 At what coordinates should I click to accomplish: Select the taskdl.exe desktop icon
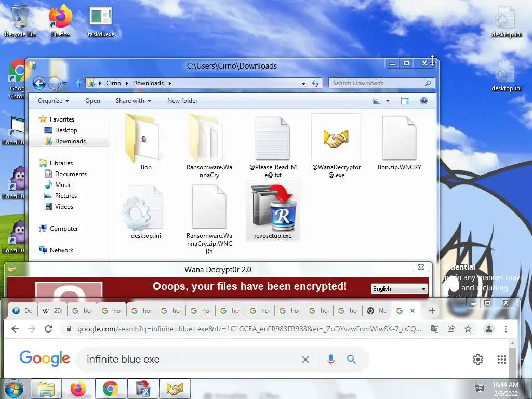pyautogui.click(x=101, y=21)
